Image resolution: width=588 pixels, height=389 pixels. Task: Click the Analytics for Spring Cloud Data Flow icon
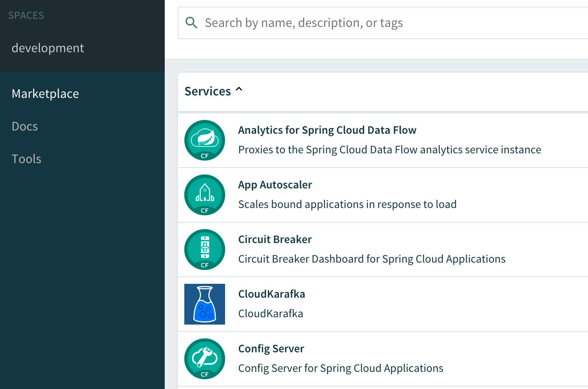coord(204,140)
